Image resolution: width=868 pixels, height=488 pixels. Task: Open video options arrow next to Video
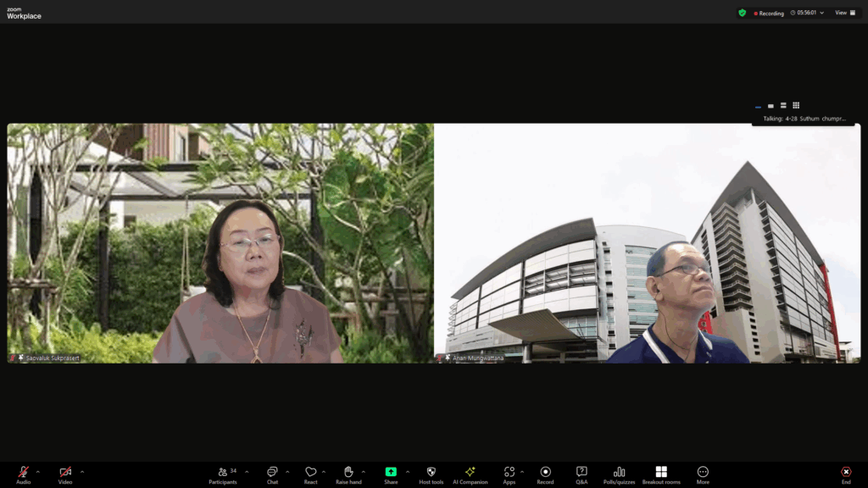coord(82,472)
